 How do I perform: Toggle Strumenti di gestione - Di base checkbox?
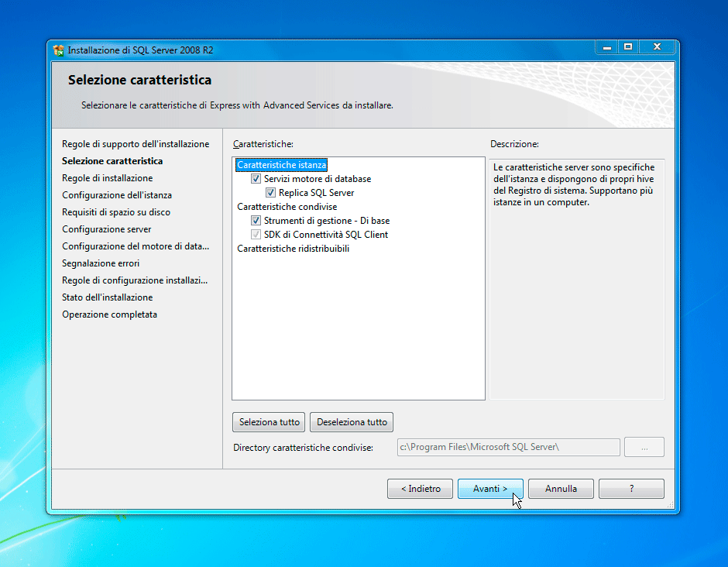tap(256, 221)
